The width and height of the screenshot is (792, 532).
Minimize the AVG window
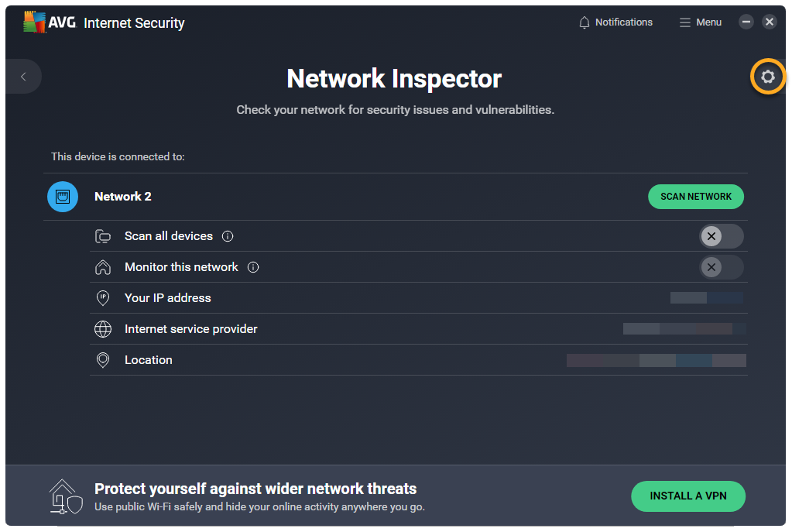pyautogui.click(x=746, y=22)
